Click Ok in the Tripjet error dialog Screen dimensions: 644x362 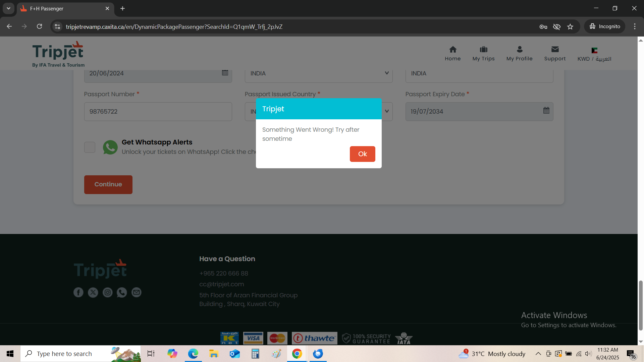362,154
